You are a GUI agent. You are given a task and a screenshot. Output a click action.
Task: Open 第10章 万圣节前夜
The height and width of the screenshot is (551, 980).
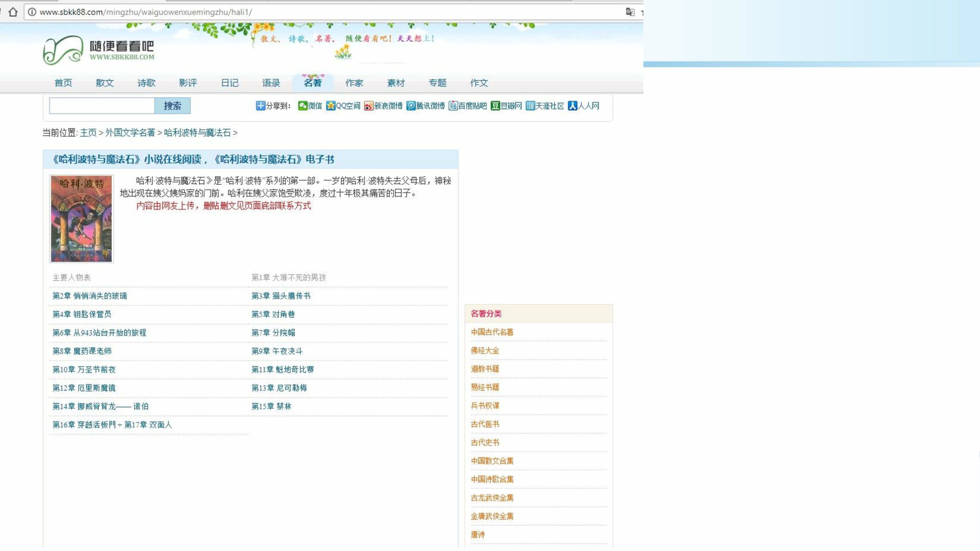coord(84,370)
